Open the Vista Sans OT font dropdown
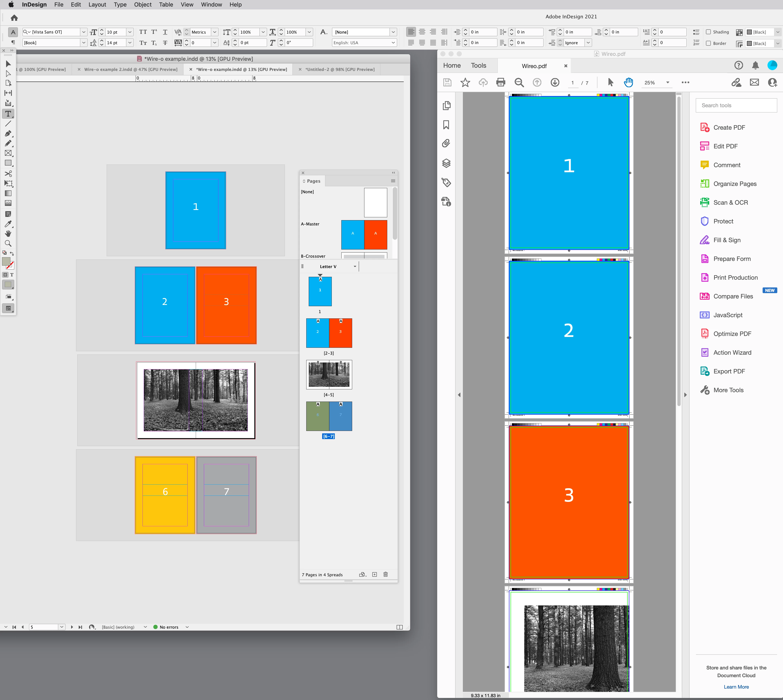783x700 pixels. [83, 32]
